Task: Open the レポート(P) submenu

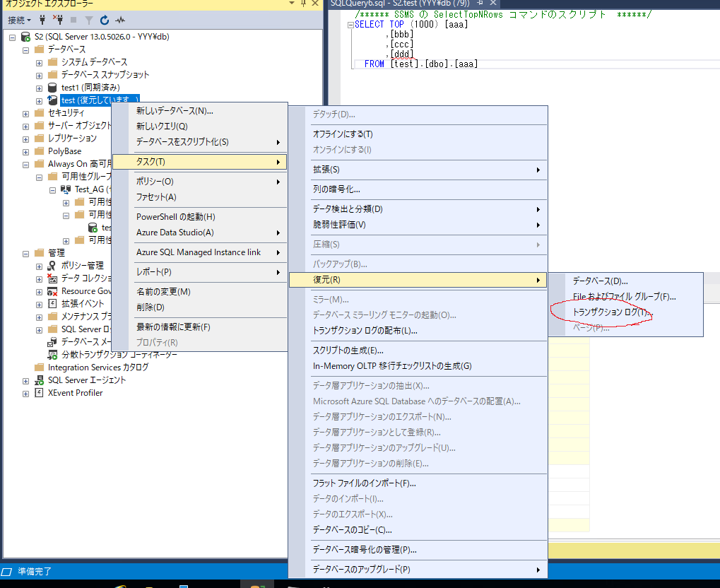Action: pos(200,272)
